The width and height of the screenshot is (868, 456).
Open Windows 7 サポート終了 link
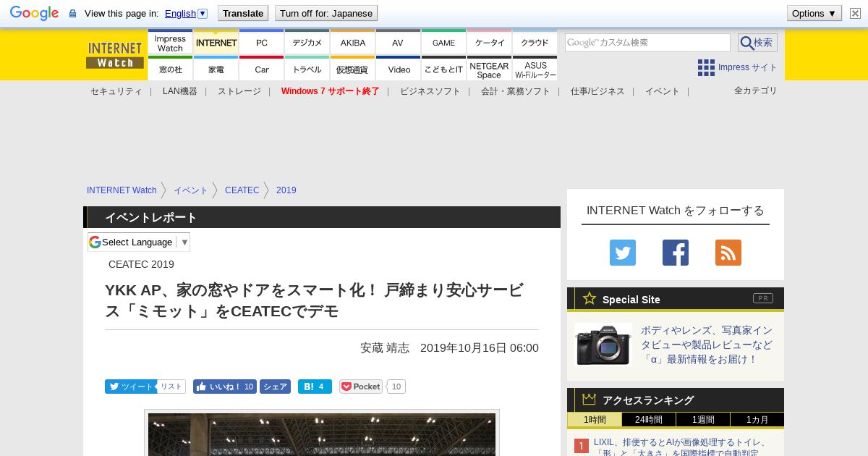330,91
